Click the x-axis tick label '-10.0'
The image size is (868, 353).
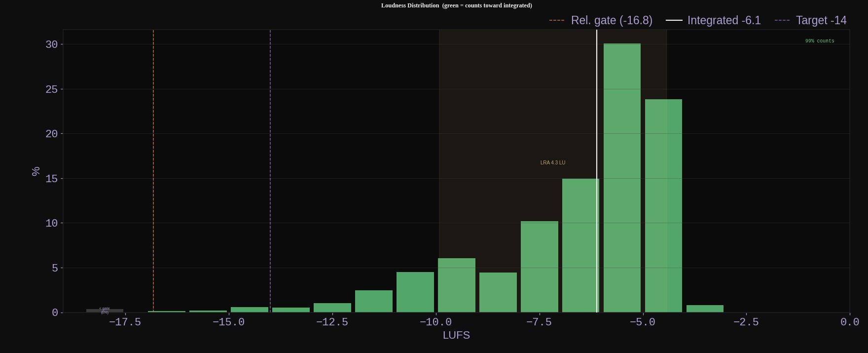pyautogui.click(x=435, y=322)
